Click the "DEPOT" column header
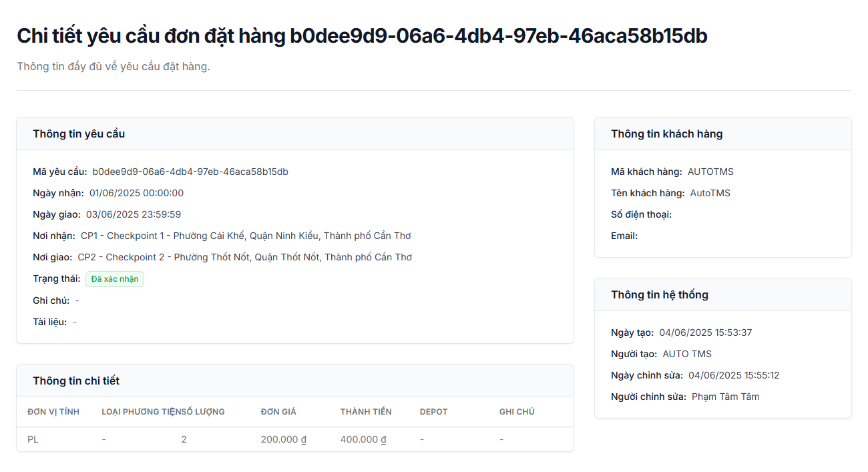This screenshot has width=868, height=472. pyautogui.click(x=433, y=412)
